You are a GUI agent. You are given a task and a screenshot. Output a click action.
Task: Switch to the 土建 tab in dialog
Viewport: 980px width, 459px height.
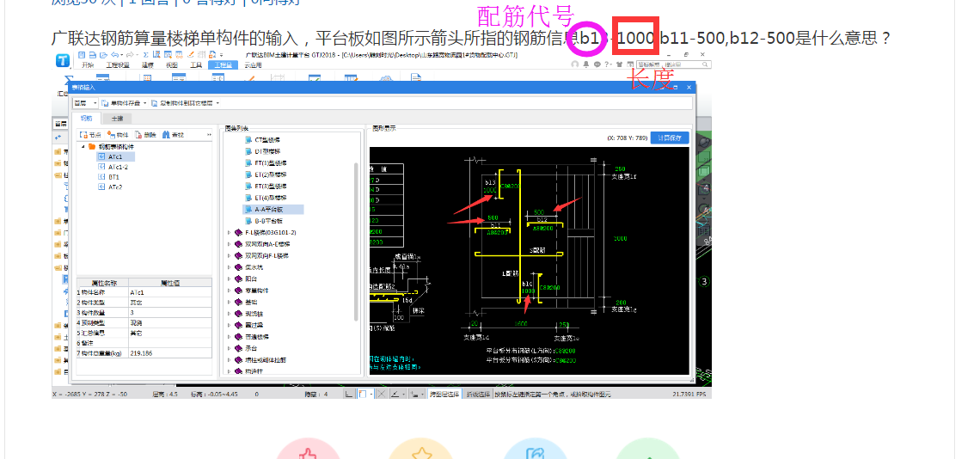point(117,119)
